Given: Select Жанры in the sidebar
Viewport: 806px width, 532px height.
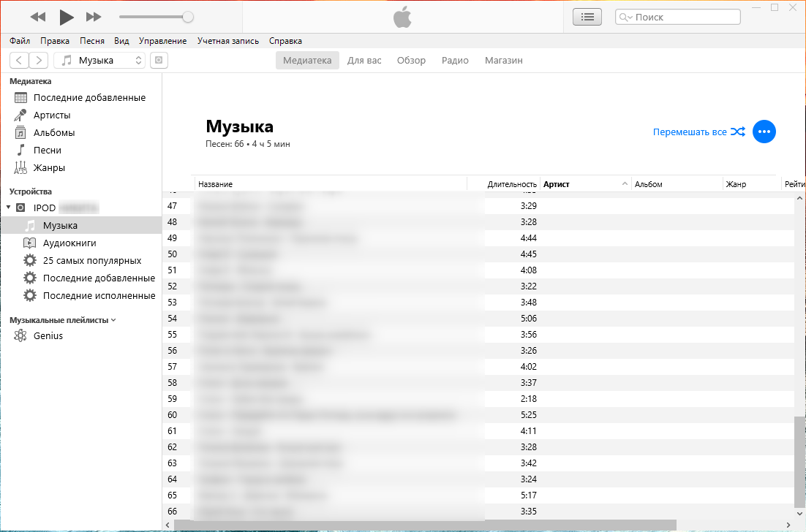Looking at the screenshot, I should (81, 167).
